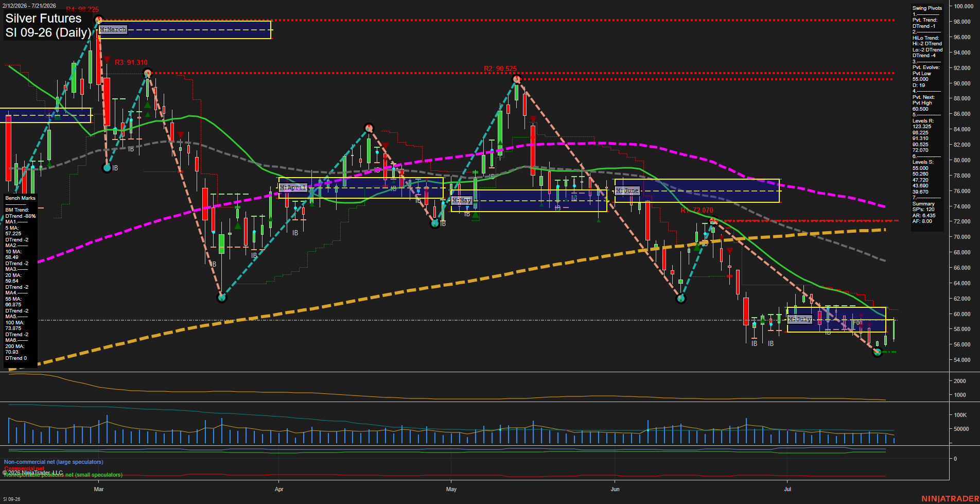Click the 54.000 price axis label
980x504 pixels.
click(962, 360)
